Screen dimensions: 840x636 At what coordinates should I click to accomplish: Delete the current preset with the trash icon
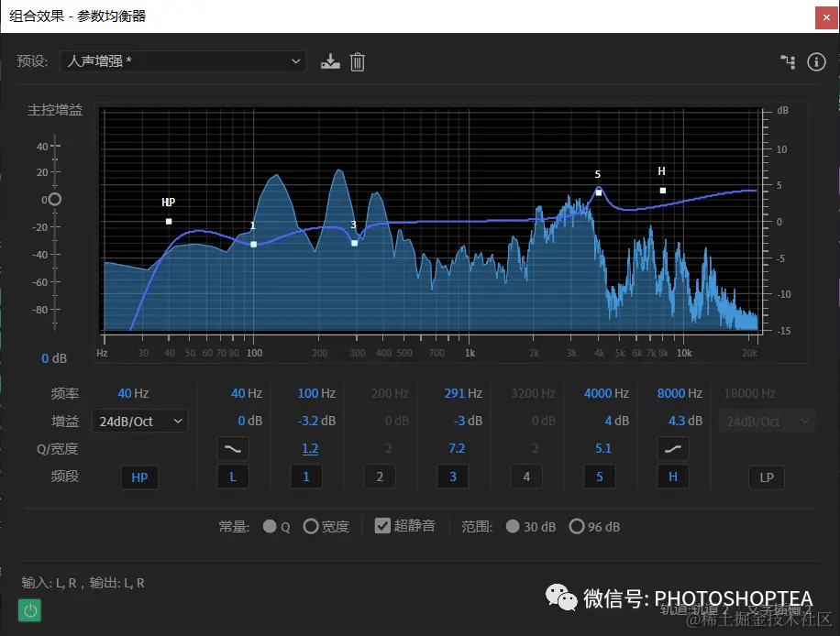[x=358, y=61]
